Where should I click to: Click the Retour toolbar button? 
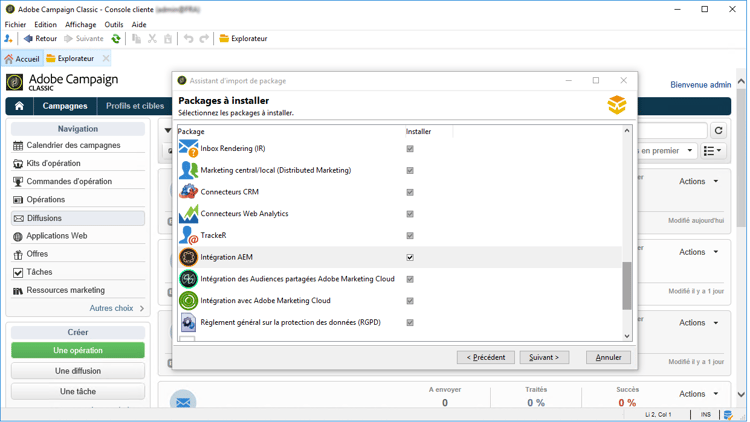41,39
